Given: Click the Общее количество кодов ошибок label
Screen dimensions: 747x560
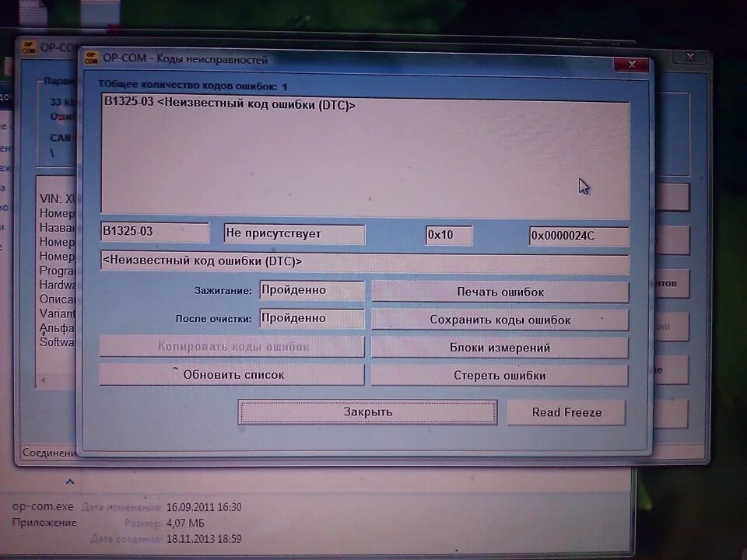Looking at the screenshot, I should [192, 86].
